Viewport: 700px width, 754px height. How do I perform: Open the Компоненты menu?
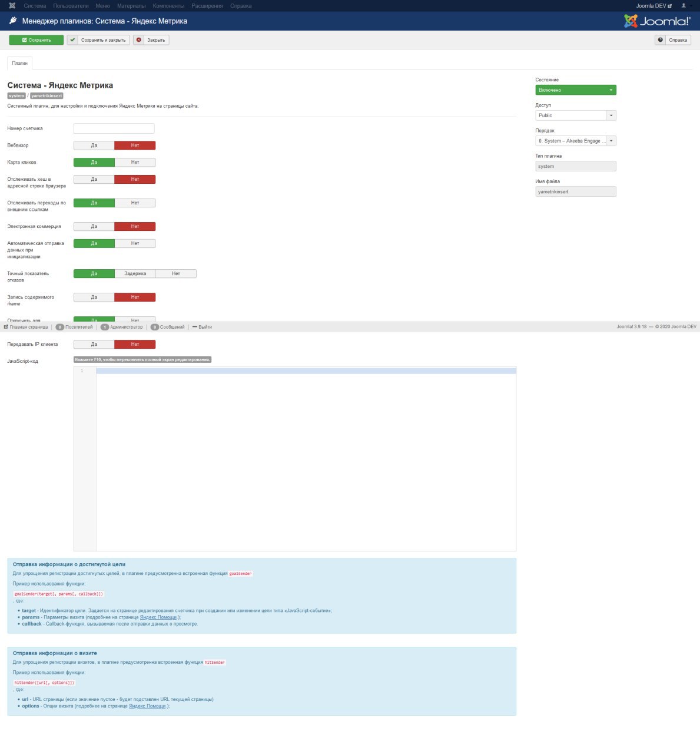pos(168,6)
